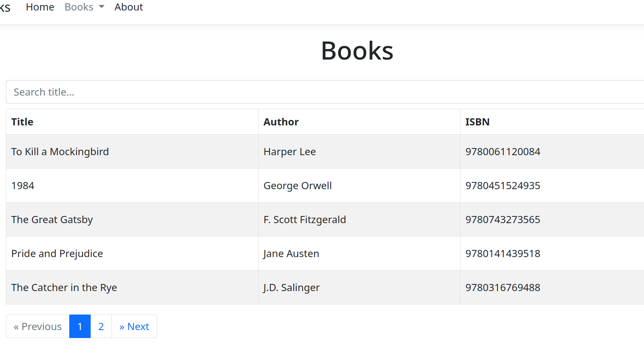Click author George Orwell cell
644x359 pixels.
pyautogui.click(x=298, y=186)
